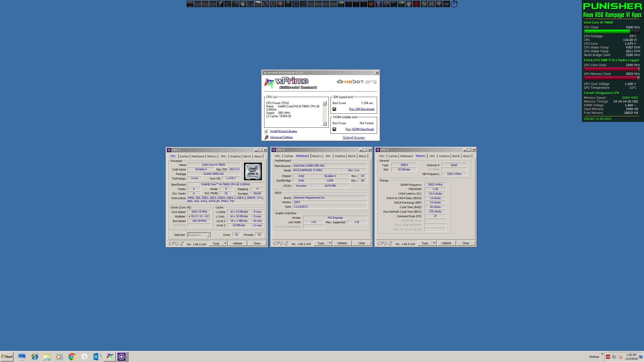Viewport: 644px width, 362px height.
Task: Select Graphics tab in the middle CPU-Z window
Action: (x=340, y=156)
